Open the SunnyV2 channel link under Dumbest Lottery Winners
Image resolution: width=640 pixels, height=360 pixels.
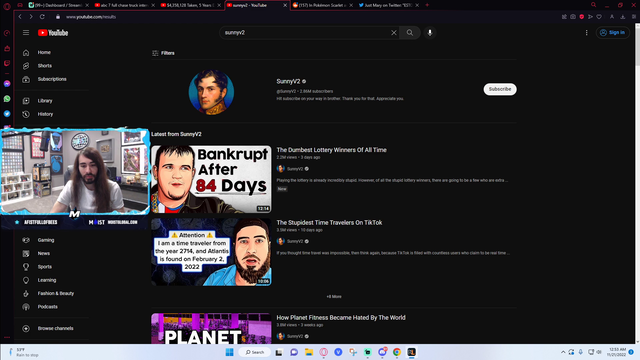pos(295,169)
